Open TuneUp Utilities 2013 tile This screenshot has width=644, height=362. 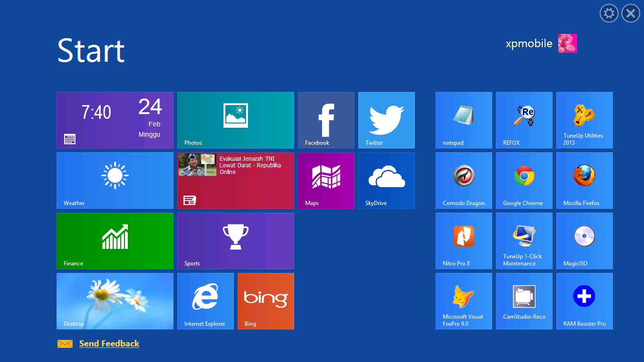tap(585, 120)
